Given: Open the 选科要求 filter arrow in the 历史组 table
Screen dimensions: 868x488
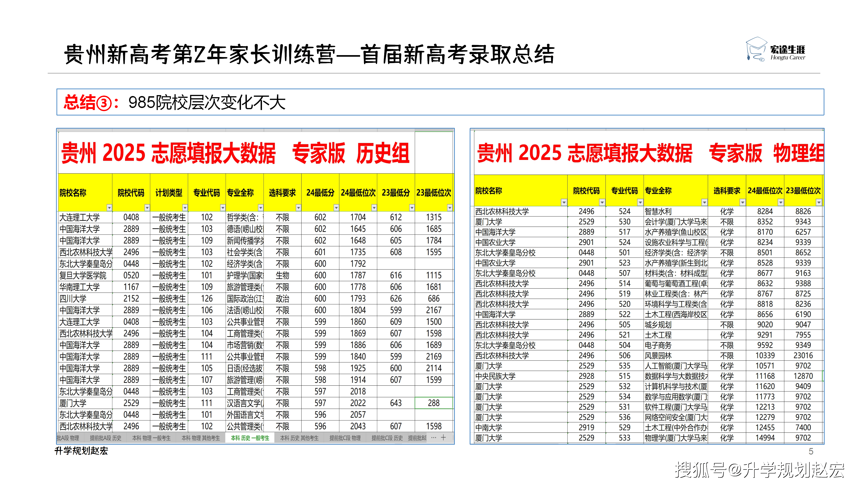Looking at the screenshot, I should pyautogui.click(x=298, y=208).
